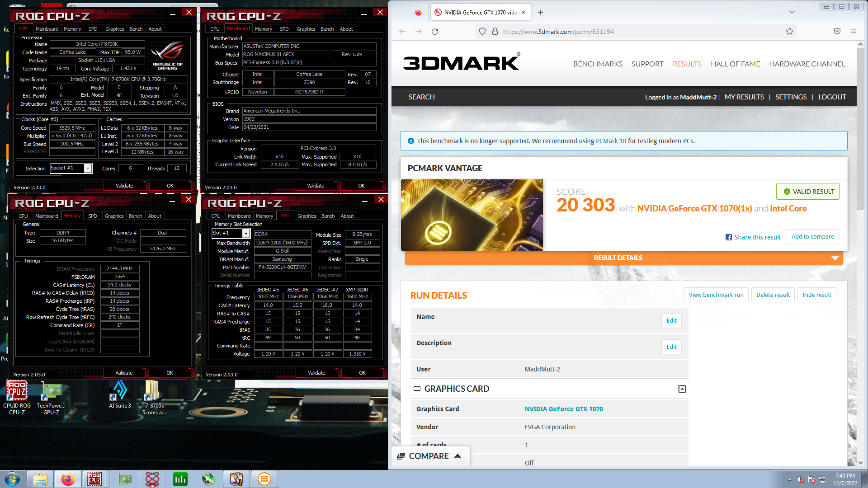
Task: Click the scrollbar down arrow in browser
Action: tap(860, 462)
